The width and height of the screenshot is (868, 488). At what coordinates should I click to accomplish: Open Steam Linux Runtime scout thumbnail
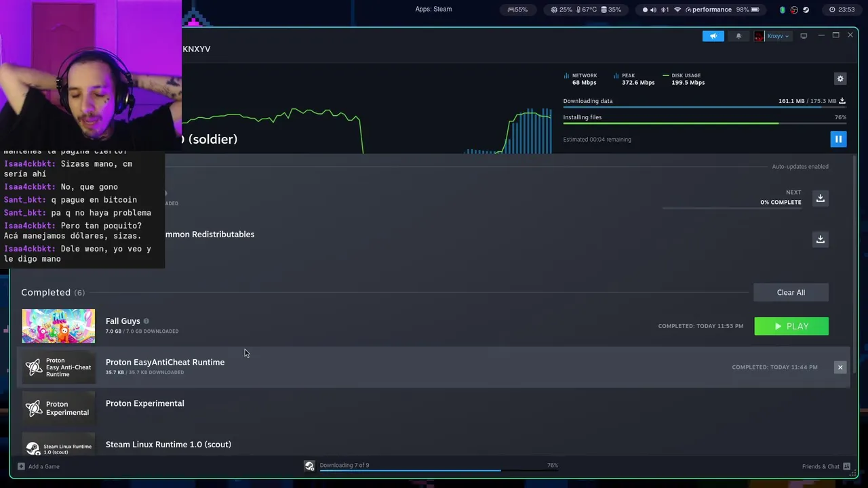tap(58, 445)
